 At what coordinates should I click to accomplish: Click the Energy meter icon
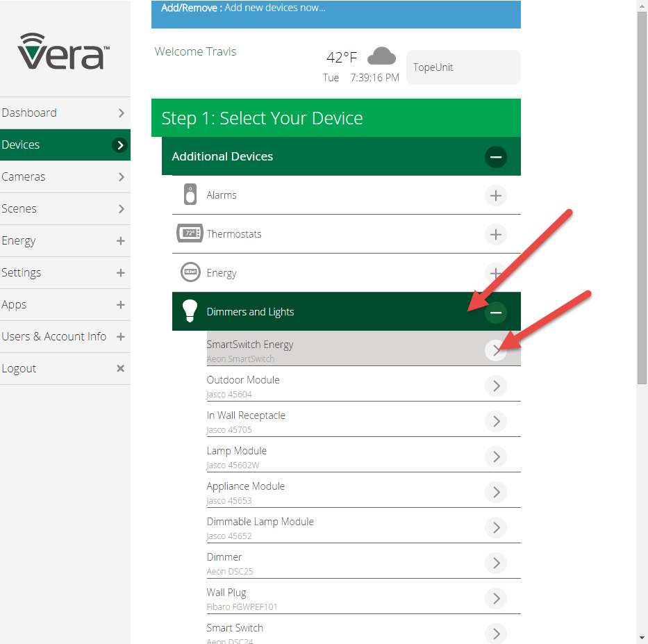tap(190, 272)
